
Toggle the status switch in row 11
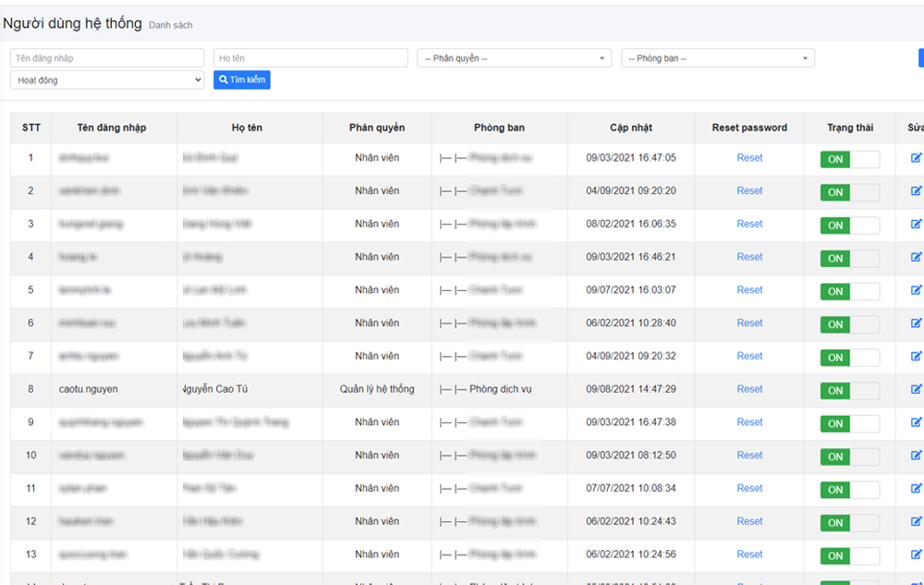850,489
